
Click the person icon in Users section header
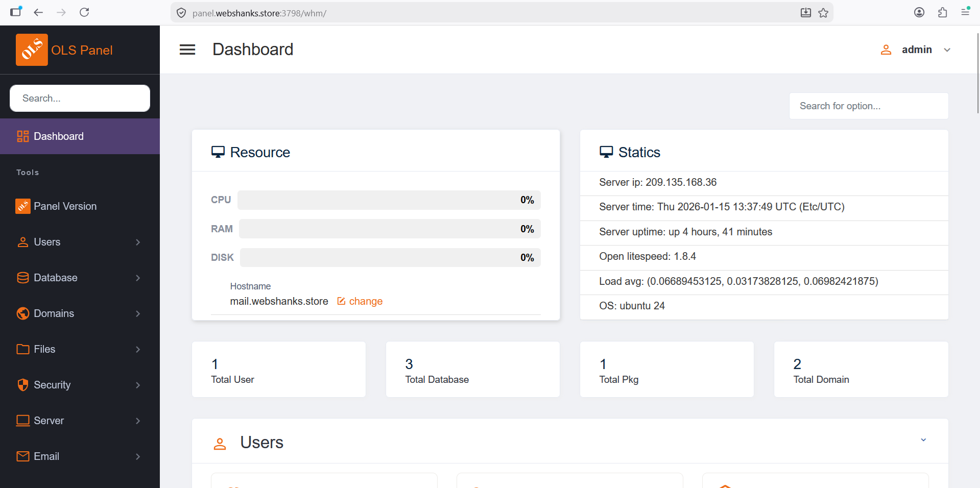220,444
